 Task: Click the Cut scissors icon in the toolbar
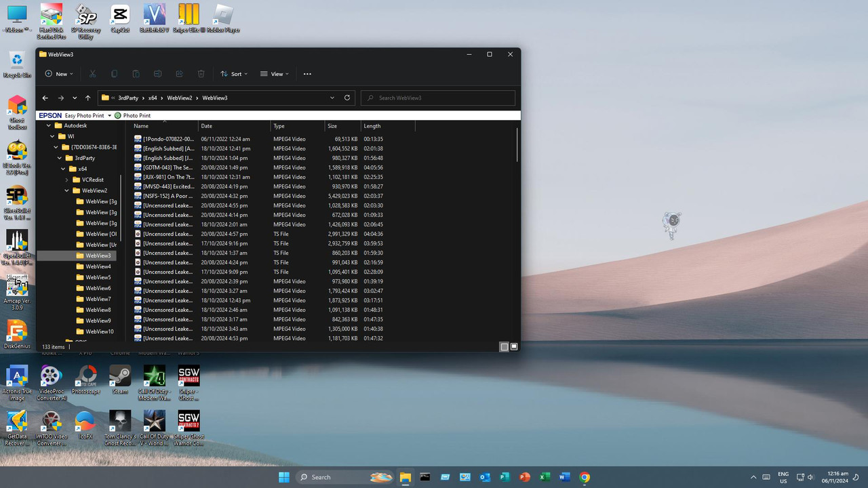tap(93, 74)
